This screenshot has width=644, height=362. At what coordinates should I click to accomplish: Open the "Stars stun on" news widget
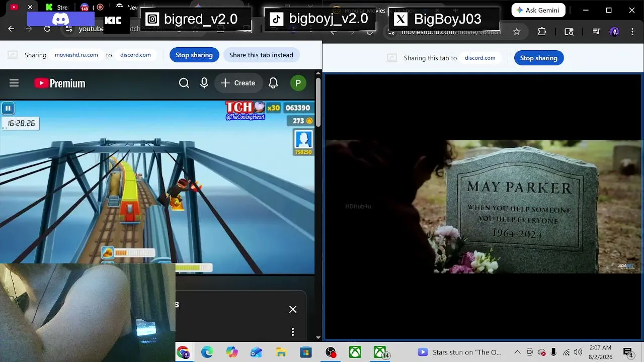coord(459,352)
